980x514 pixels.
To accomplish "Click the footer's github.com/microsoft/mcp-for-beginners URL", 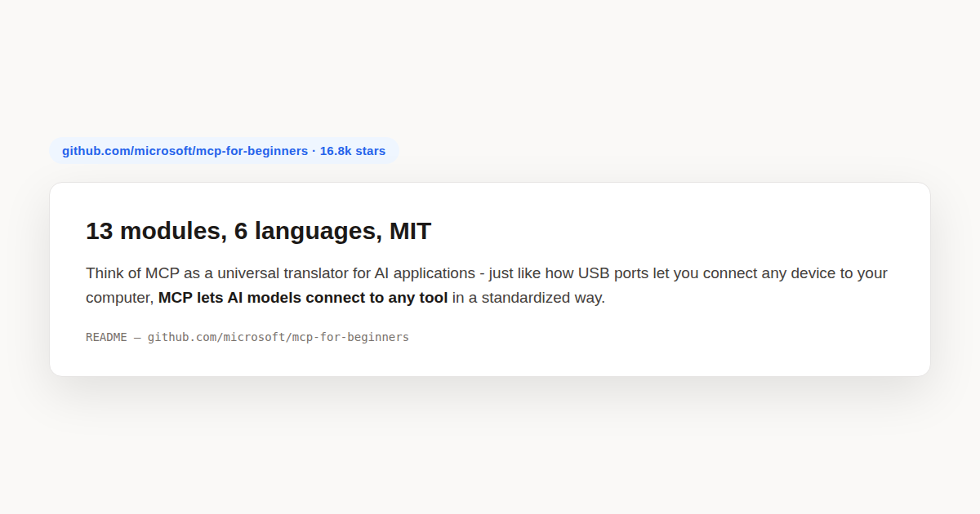I will [x=278, y=337].
